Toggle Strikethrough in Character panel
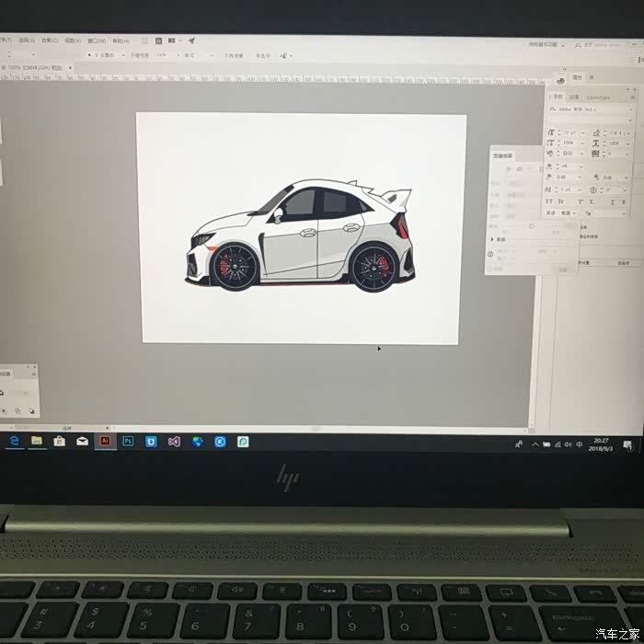The image size is (644, 644). pos(624,202)
